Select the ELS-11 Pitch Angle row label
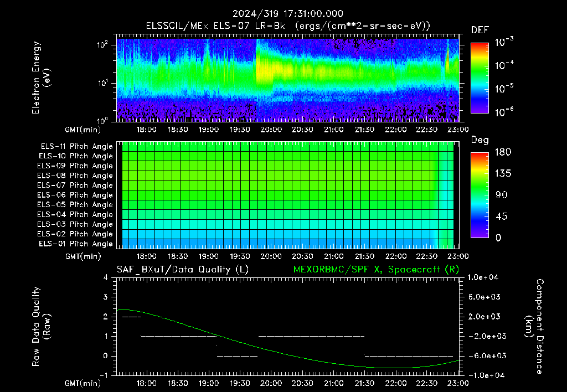 coord(76,147)
